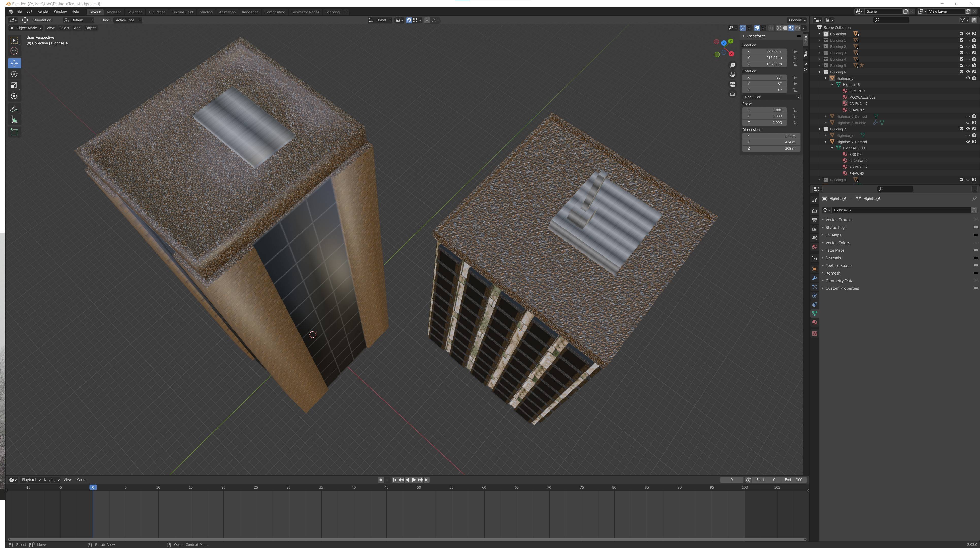Screen dimensions: 980x548
Task: Open the Render menu
Action: click(x=43, y=12)
